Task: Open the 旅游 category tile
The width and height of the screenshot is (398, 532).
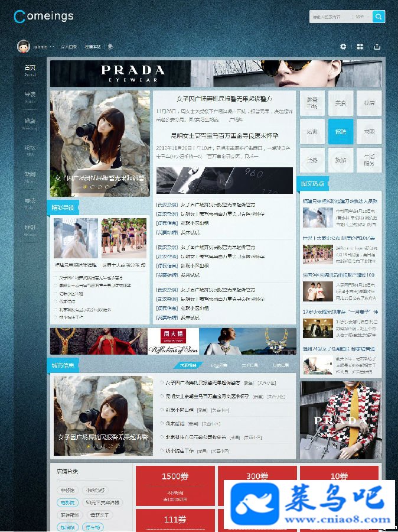Action: tap(340, 160)
